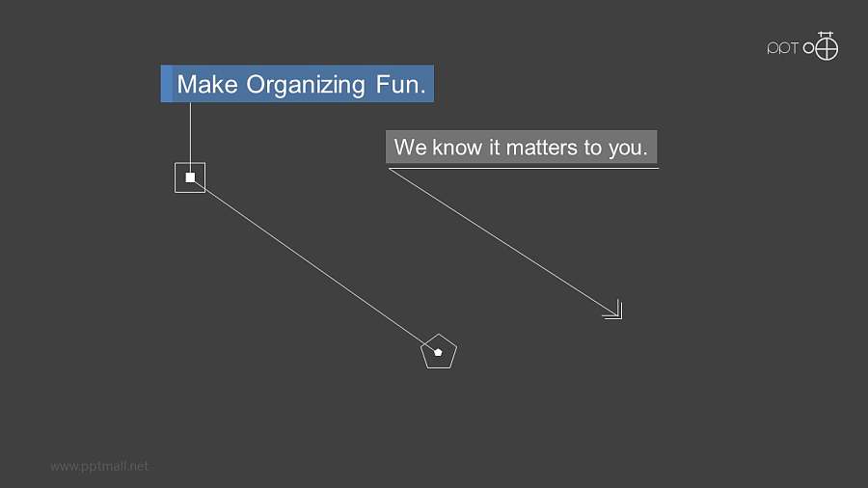
Task: Click the blue accent bar on the title box
Action: click(166, 84)
